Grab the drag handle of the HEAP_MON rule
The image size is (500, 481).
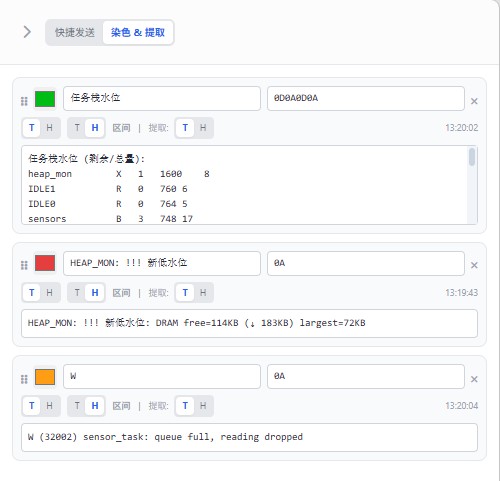coord(24,265)
